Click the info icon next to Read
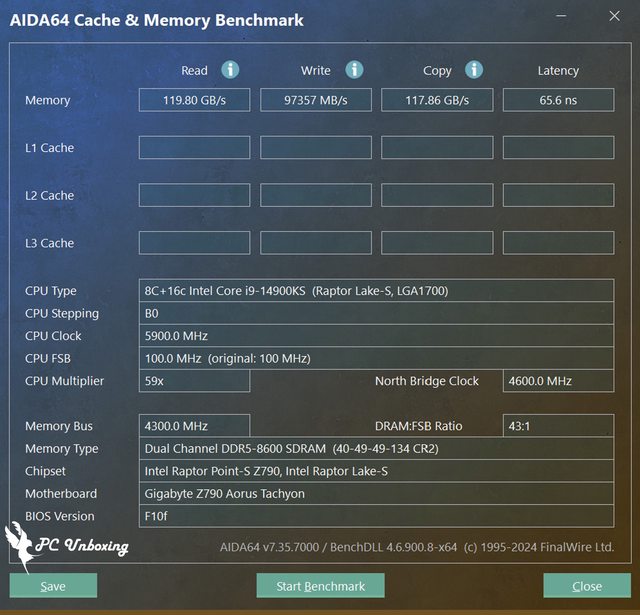The height and width of the screenshot is (615, 640). (x=230, y=70)
